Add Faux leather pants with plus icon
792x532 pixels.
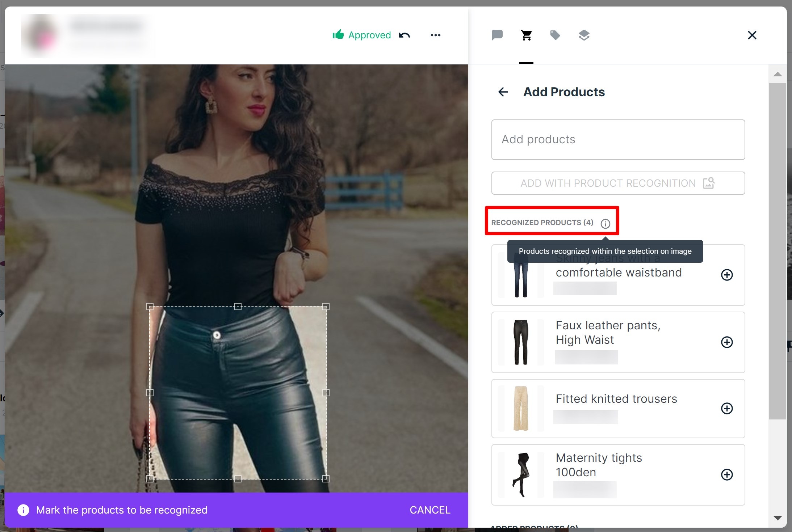point(727,342)
